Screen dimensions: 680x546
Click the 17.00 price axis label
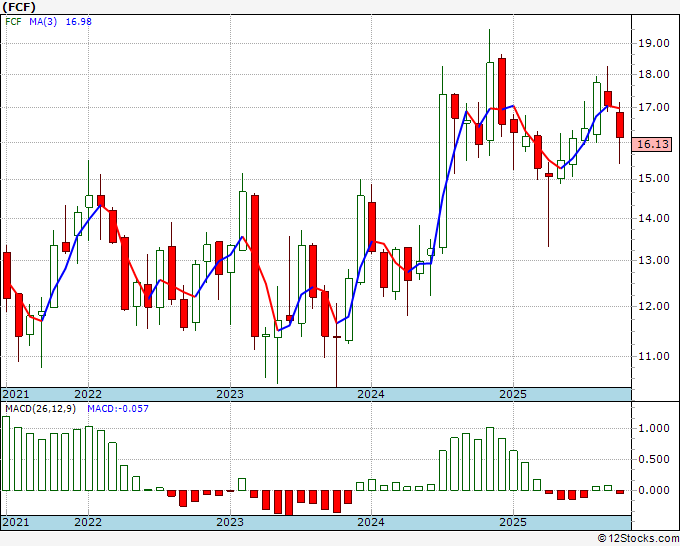pyautogui.click(x=653, y=108)
